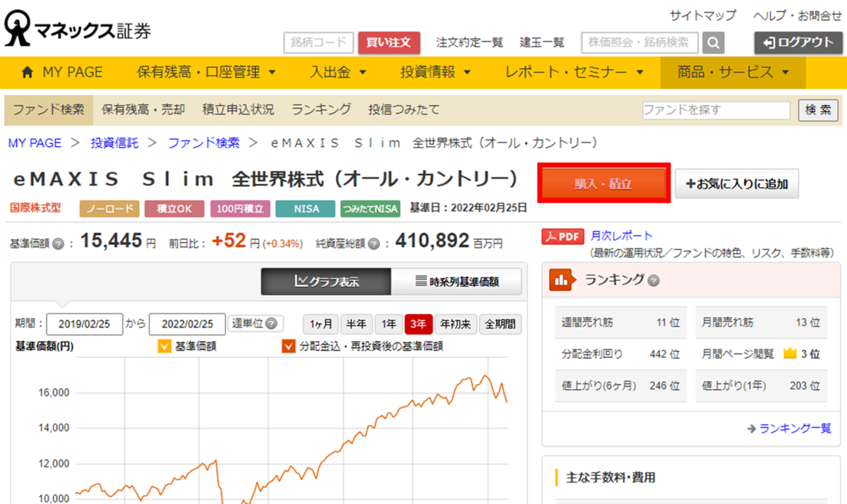847x504 pixels.
Task: Click the ノーロード tag badge
Action: pyautogui.click(x=110, y=209)
